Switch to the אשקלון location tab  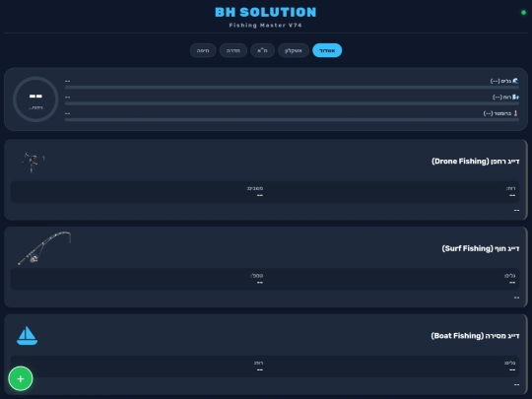pyautogui.click(x=294, y=50)
